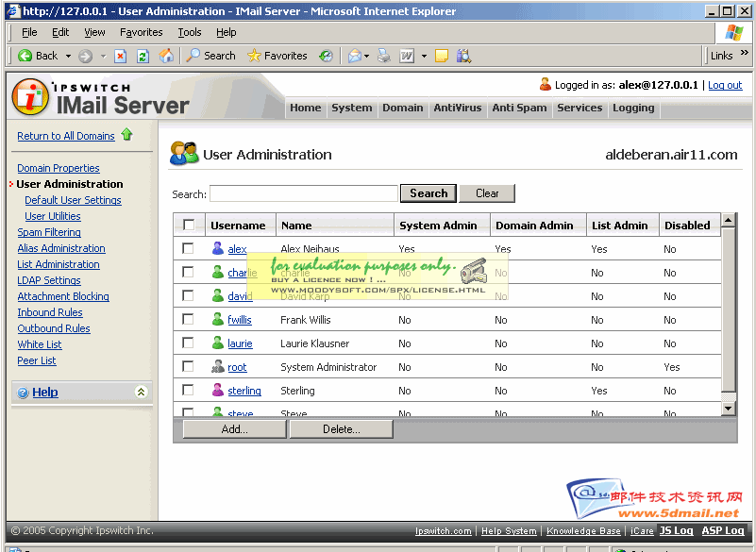
Task: Check the checkbox for user alex
Action: [x=189, y=249]
